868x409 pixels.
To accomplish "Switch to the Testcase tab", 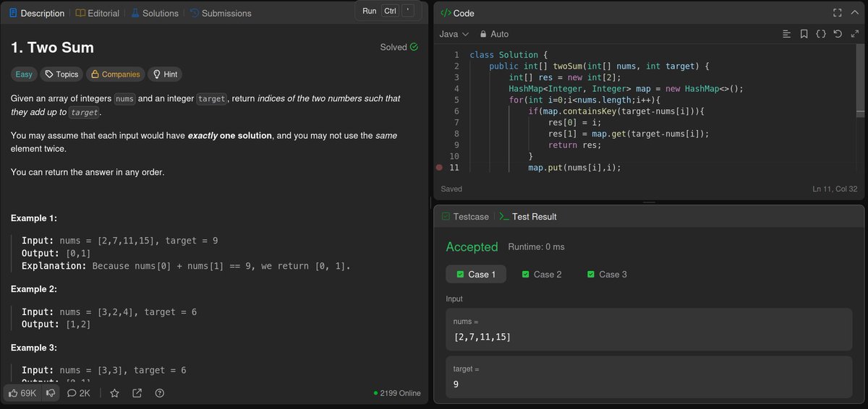I will click(465, 217).
